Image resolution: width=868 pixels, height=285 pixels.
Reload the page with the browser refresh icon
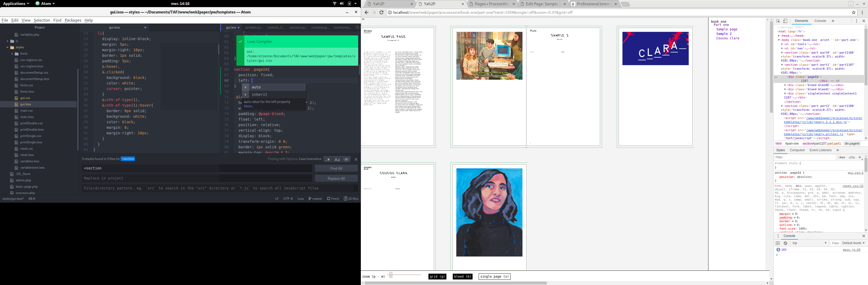[381, 12]
